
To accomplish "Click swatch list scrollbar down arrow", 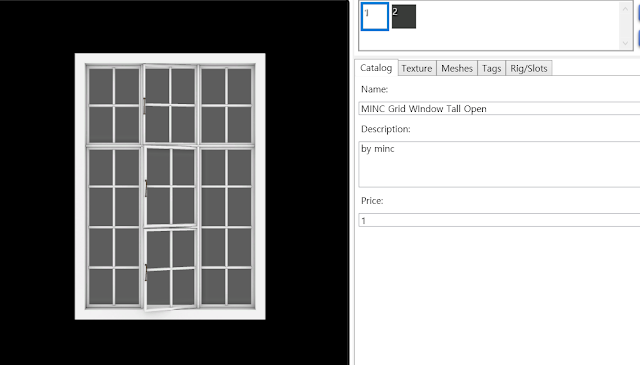I will coord(625,43).
